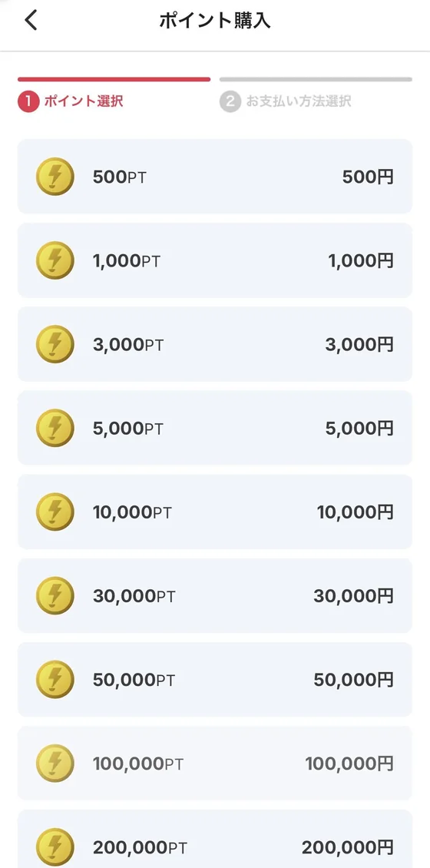Tap the coin icon beside 1,000PT
Screen dimensions: 430x868
click(55, 260)
